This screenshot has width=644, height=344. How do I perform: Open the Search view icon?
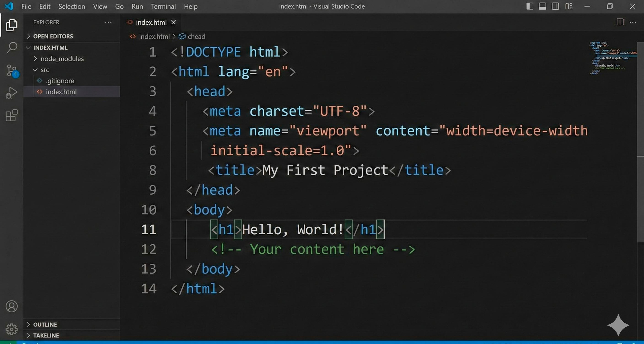pyautogui.click(x=12, y=48)
